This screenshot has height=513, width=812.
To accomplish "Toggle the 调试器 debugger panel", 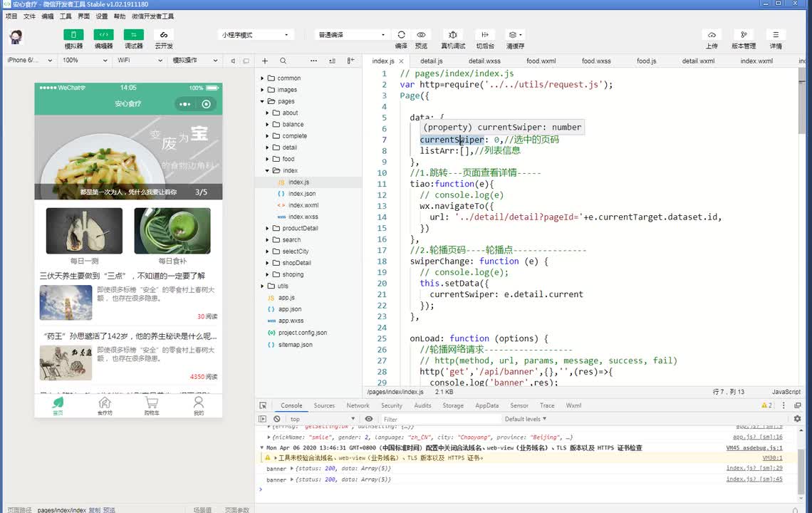I will [133, 35].
